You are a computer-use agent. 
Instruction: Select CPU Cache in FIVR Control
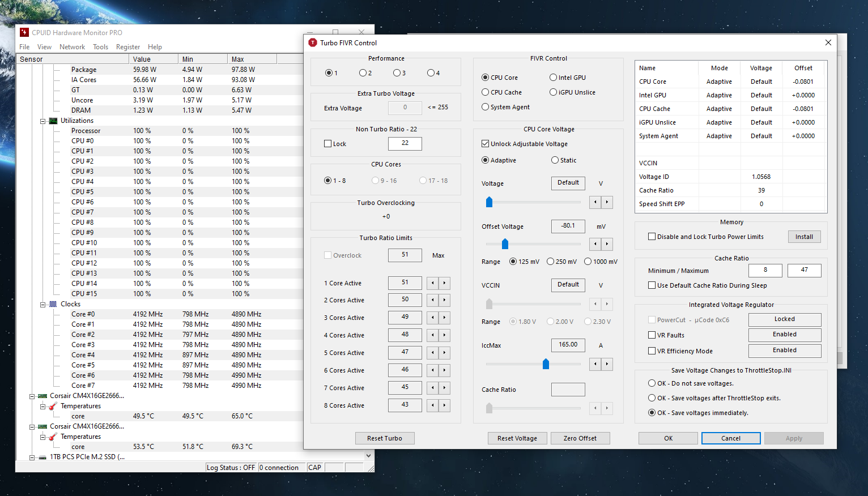[x=485, y=92]
